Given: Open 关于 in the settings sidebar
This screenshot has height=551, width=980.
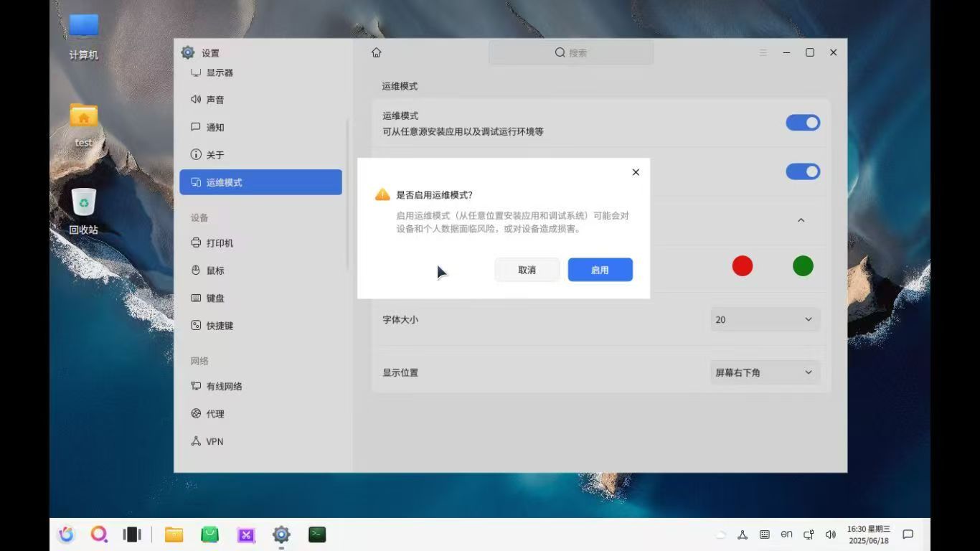Looking at the screenshot, I should pyautogui.click(x=261, y=155).
